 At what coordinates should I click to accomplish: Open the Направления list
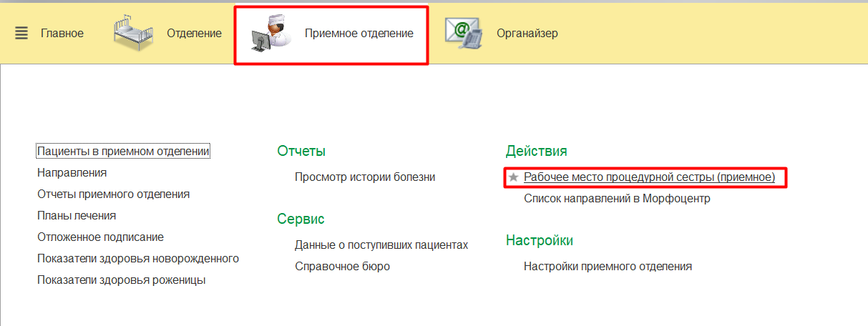pyautogui.click(x=72, y=172)
